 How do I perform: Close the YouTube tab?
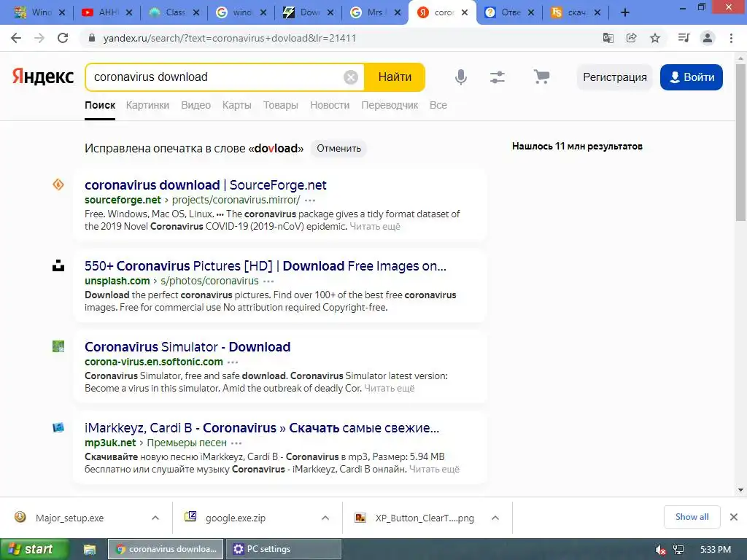click(128, 13)
